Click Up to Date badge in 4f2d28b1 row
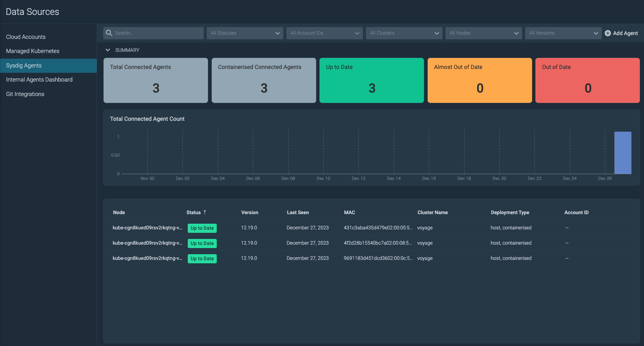 click(x=202, y=243)
